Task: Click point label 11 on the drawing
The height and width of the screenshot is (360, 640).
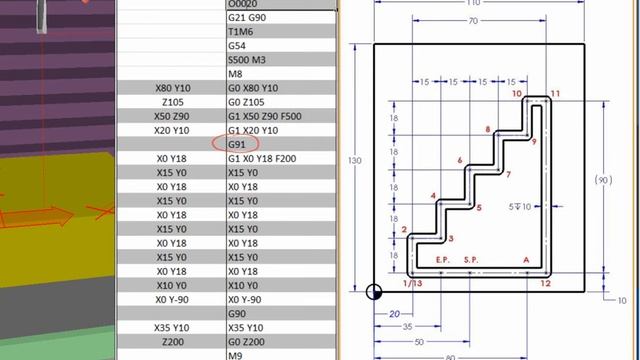Action: [x=555, y=93]
